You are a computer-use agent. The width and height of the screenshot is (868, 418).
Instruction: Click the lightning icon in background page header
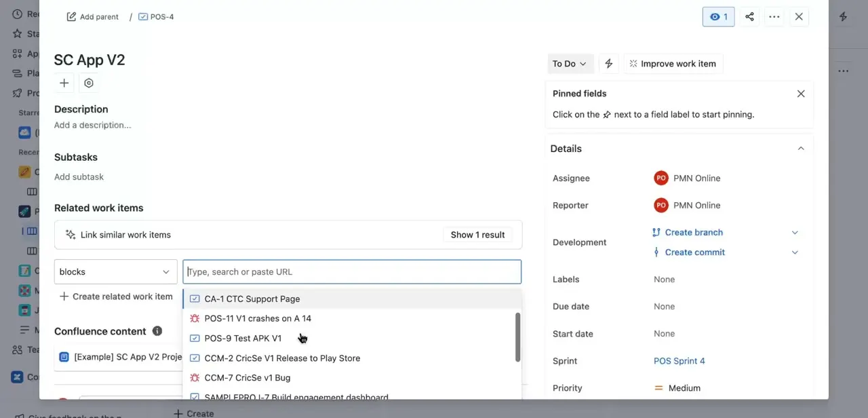tap(843, 16)
